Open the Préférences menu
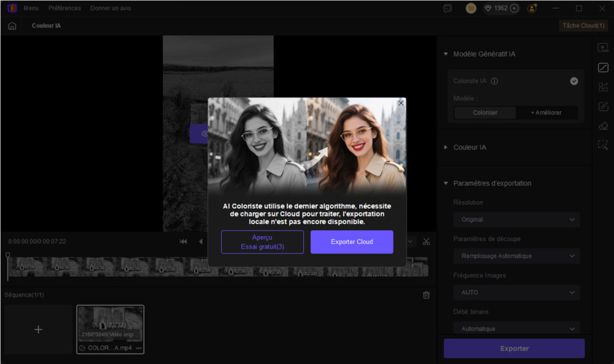 click(65, 9)
